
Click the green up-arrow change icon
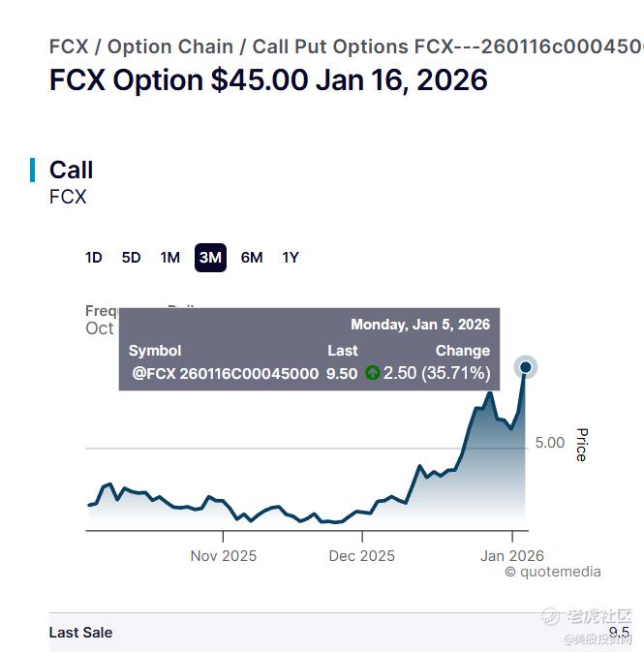[x=373, y=373]
